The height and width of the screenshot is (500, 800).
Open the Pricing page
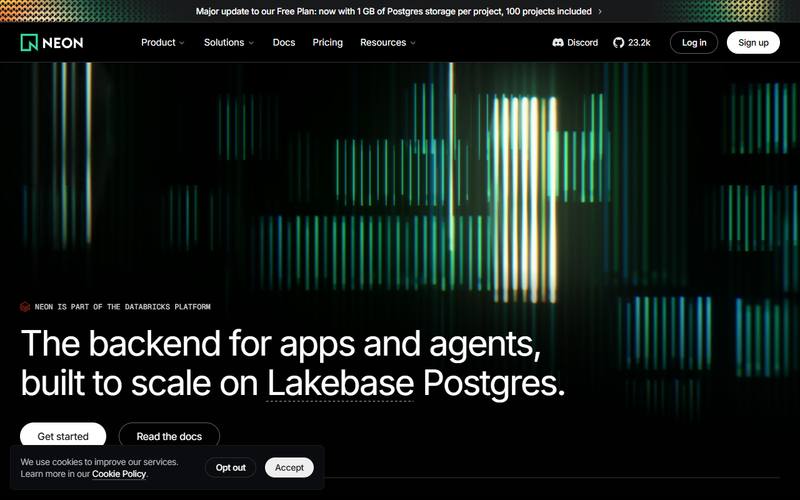click(328, 42)
